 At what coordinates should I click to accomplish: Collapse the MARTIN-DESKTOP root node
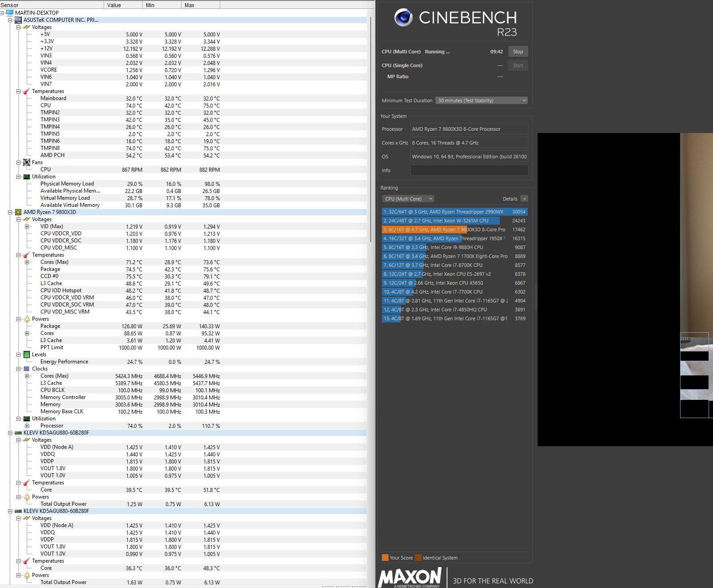pos(2,12)
